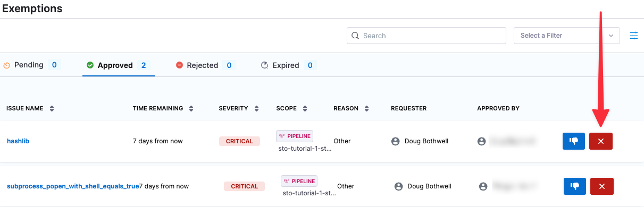Open the filter settings sliders icon

[x=634, y=36]
